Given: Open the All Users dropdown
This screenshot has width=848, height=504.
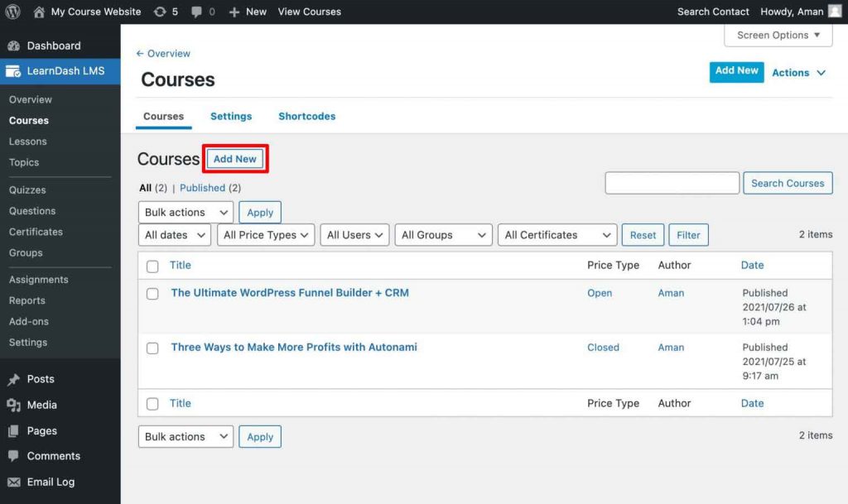Looking at the screenshot, I should [354, 235].
